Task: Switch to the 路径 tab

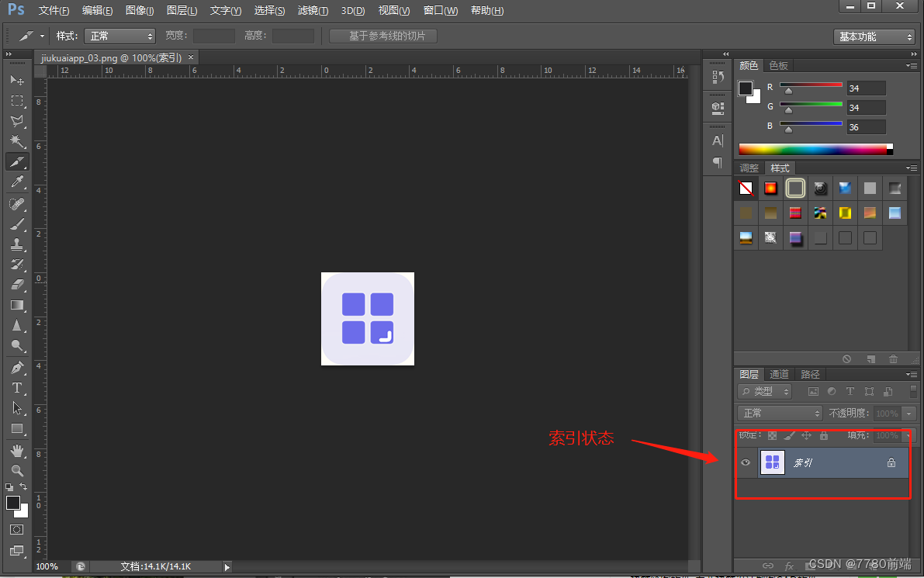Action: tap(810, 374)
